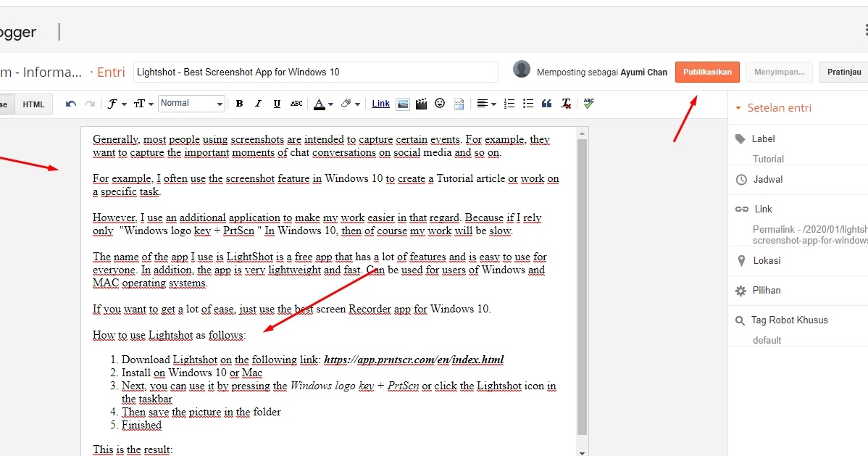Screen dimensions: 868x456
Task: Switch to the HTML editor tab
Action: click(34, 104)
